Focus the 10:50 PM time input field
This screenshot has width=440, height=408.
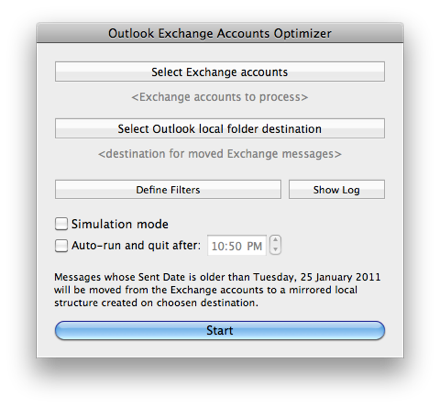pyautogui.click(x=237, y=246)
